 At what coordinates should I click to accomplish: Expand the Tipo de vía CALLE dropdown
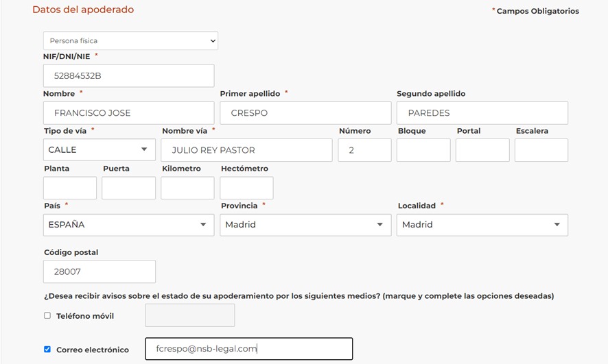100,150
